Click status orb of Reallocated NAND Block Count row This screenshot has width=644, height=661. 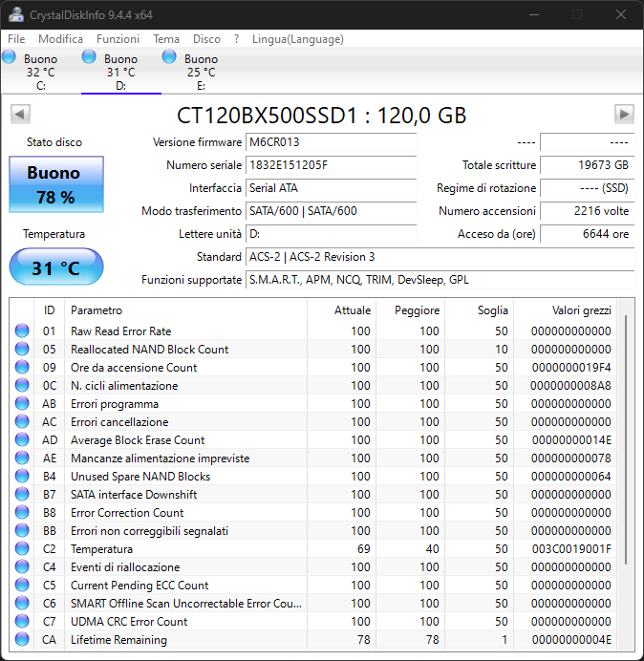coord(22,349)
